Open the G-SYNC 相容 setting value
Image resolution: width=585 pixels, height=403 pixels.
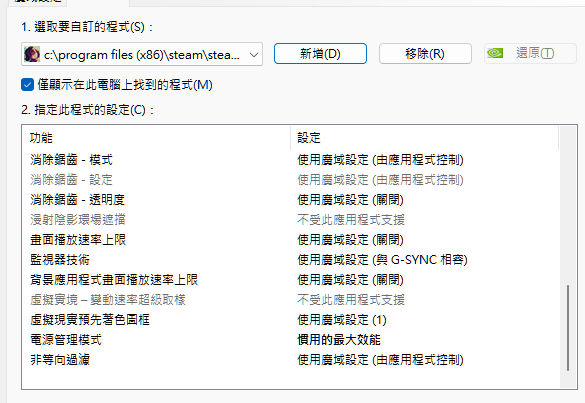tap(382, 260)
